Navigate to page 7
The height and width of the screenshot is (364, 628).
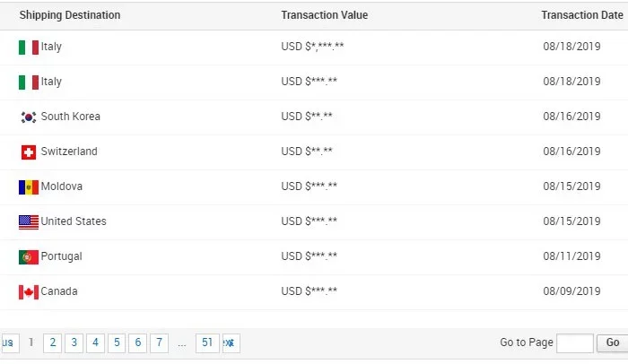159,343
